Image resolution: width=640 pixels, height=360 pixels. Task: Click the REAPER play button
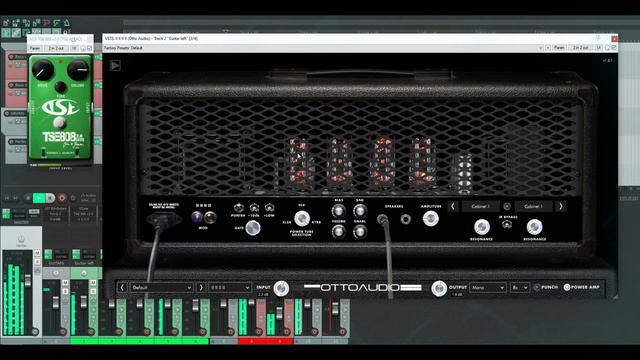39,198
